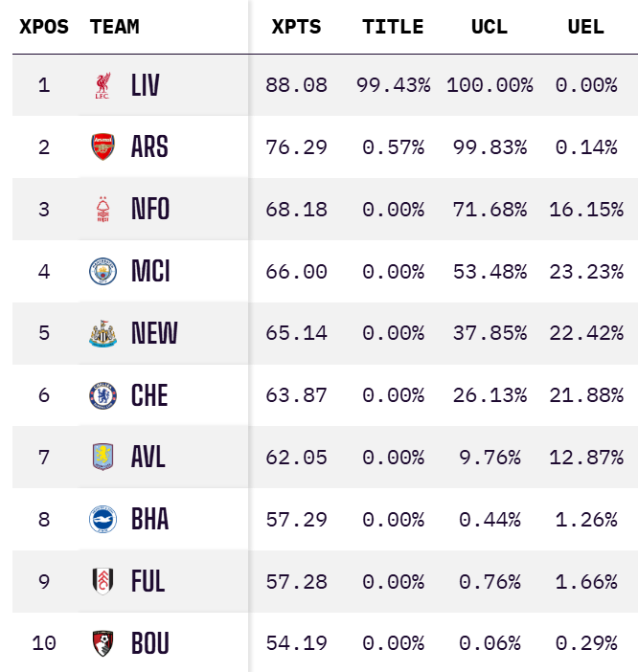Click the XPOS column header

(44, 27)
